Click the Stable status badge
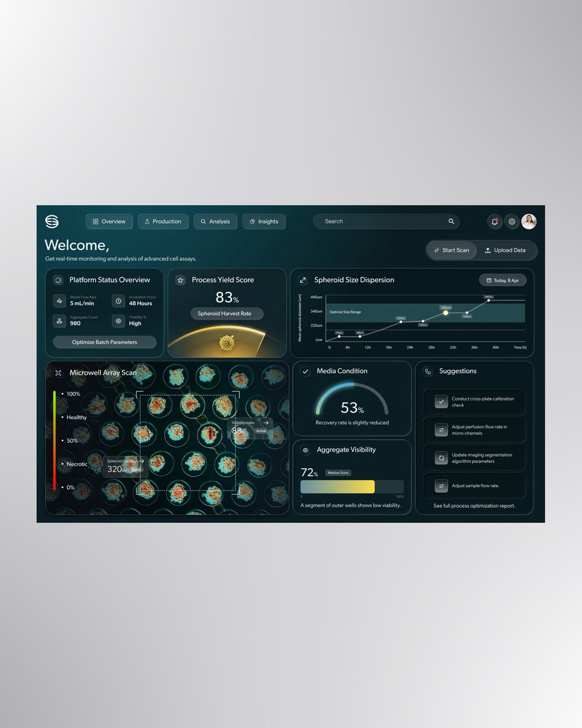582x728 pixels. (135, 469)
